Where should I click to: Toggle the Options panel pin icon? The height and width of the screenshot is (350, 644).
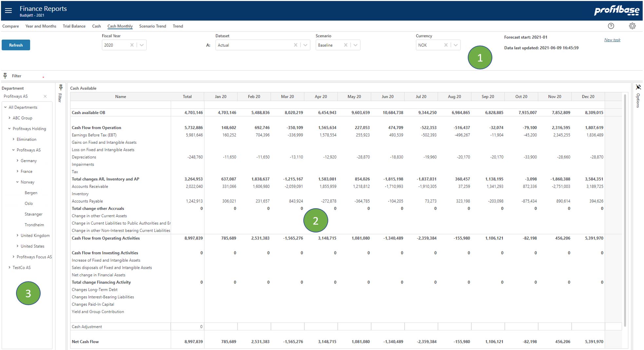tap(638, 87)
